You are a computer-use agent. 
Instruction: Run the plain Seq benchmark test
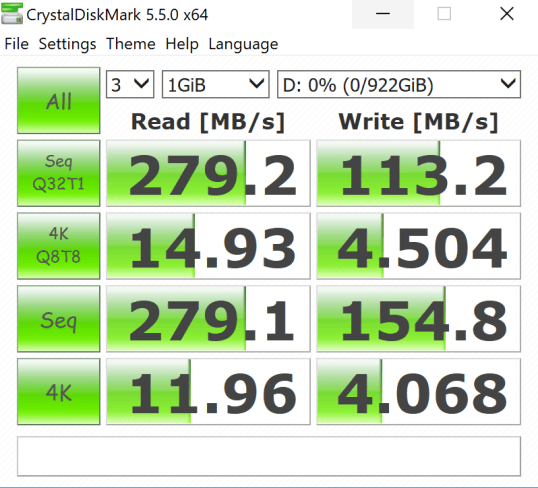(x=59, y=319)
